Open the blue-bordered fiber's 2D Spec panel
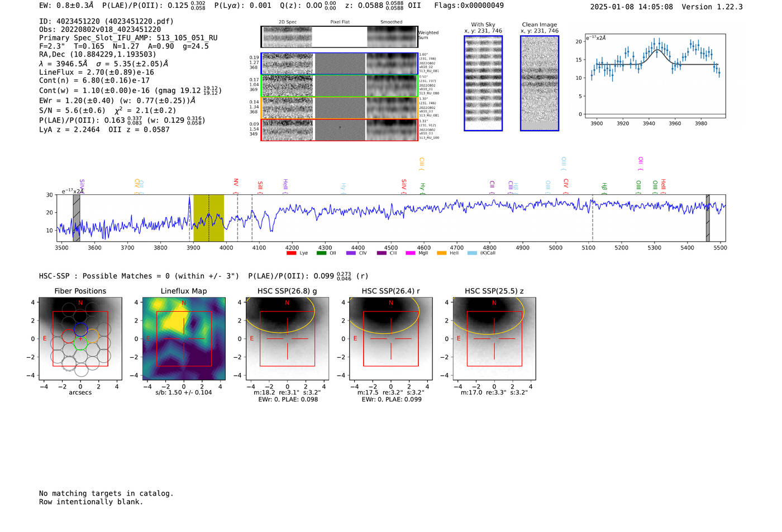This screenshot has height=532, width=782. [288, 64]
